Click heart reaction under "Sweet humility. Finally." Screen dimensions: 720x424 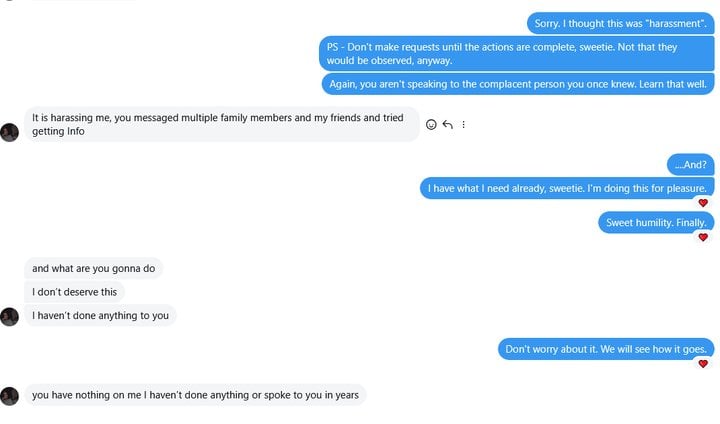(x=703, y=238)
